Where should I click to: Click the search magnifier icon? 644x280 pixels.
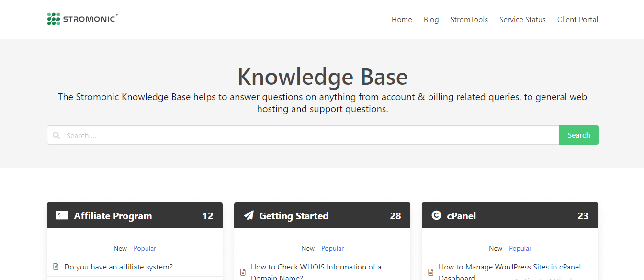56,135
